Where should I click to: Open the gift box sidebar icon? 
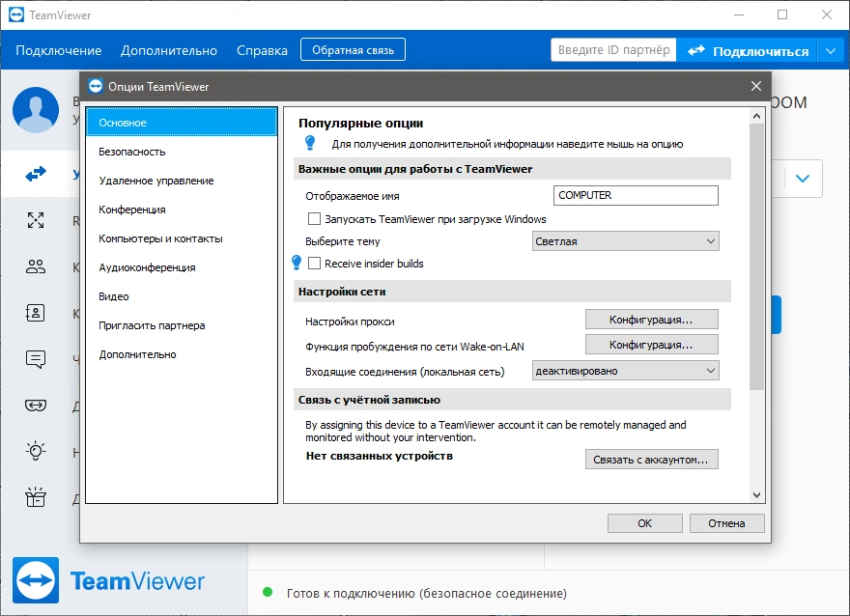(36, 497)
